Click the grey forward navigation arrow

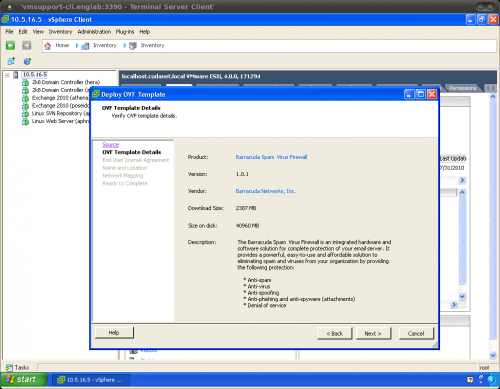pos(27,45)
